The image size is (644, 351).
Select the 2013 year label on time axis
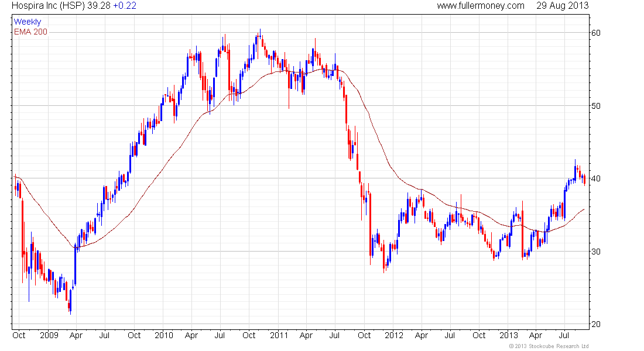click(508, 335)
